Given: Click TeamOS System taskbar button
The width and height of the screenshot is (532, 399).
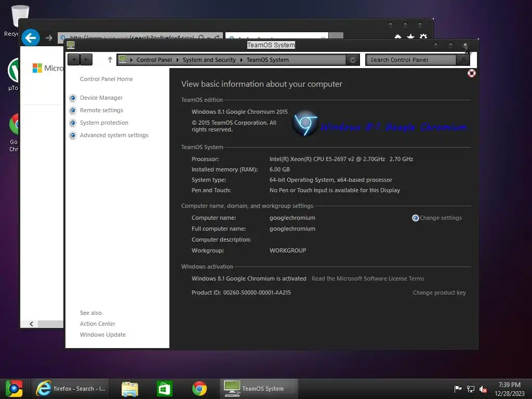Looking at the screenshot, I should (259, 389).
